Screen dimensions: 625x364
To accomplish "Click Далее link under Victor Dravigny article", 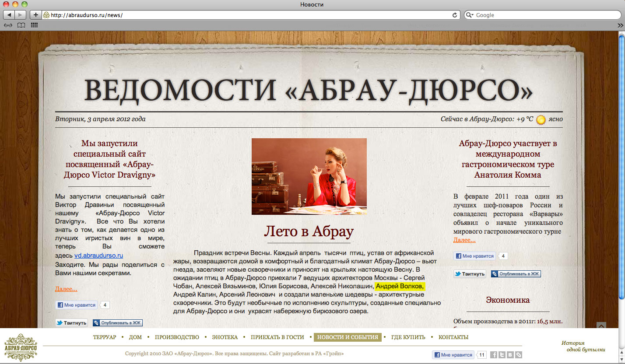I will (x=66, y=289).
